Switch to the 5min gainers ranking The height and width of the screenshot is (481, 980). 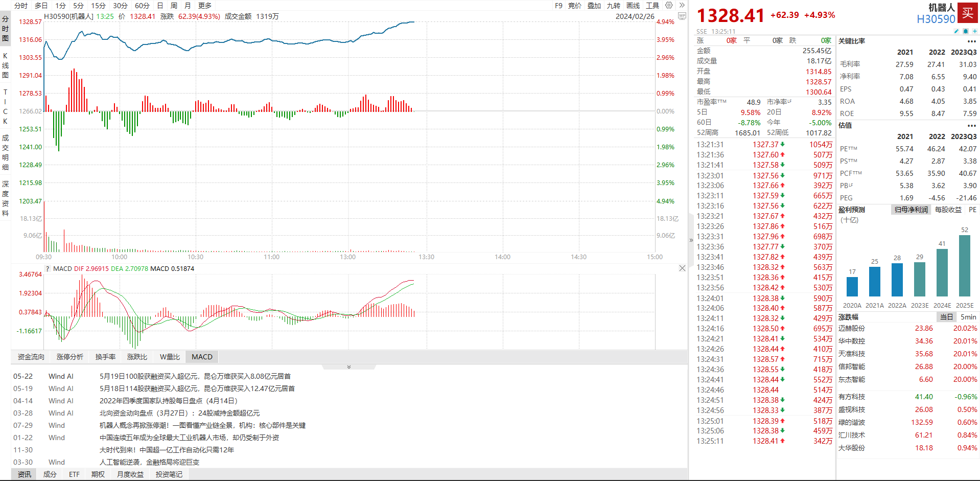click(x=968, y=317)
